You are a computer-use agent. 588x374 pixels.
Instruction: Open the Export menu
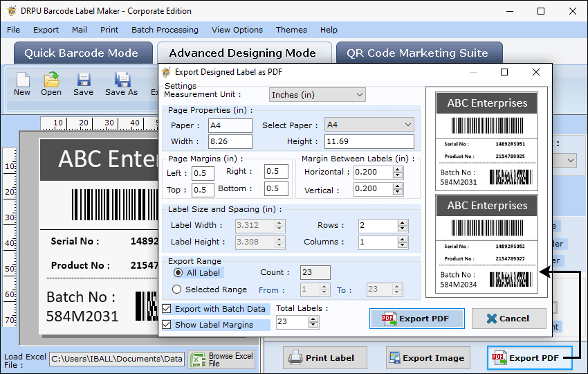pyautogui.click(x=46, y=30)
